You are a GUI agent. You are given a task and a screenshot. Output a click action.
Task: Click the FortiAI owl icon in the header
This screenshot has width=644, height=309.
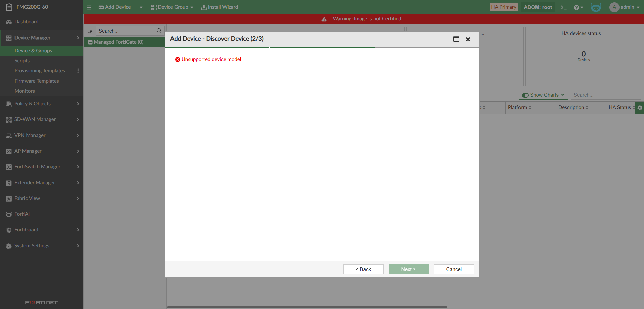click(596, 7)
